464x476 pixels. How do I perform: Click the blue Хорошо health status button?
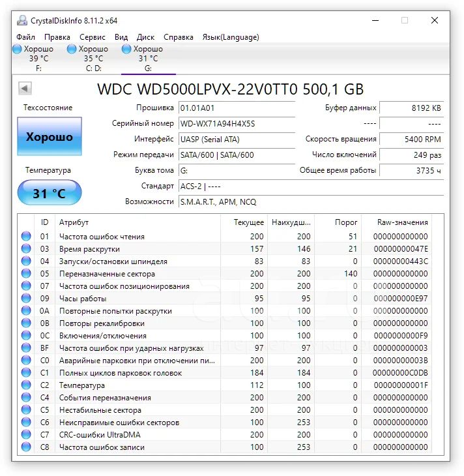coord(50,136)
